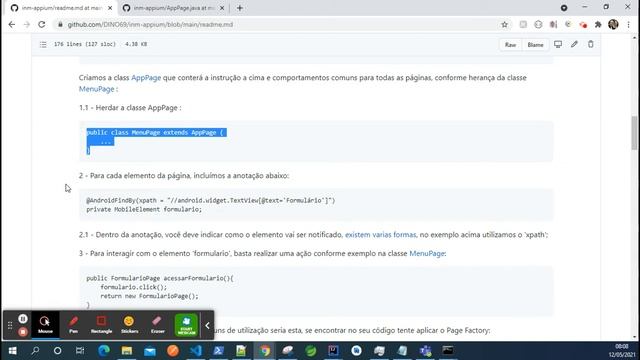Delete this file with trash icon
The height and width of the screenshot is (360, 640).
coord(591,44)
